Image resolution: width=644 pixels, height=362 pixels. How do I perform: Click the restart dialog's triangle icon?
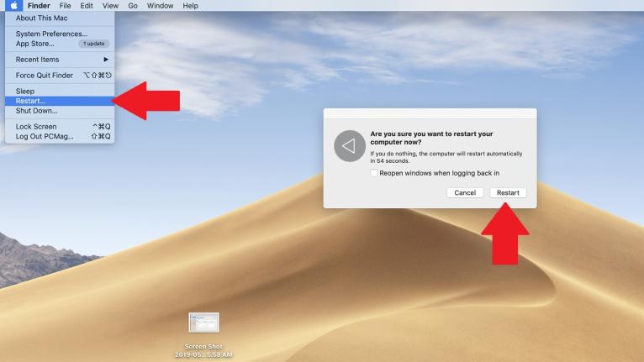tap(350, 145)
